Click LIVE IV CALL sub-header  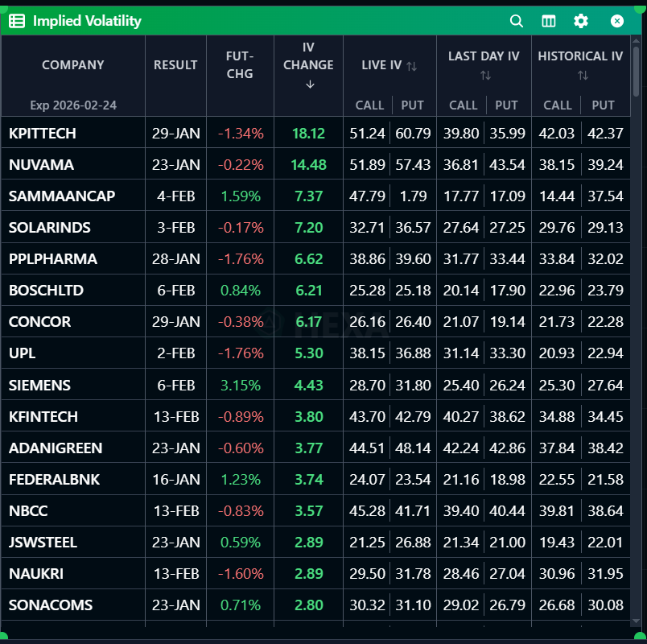point(369,105)
